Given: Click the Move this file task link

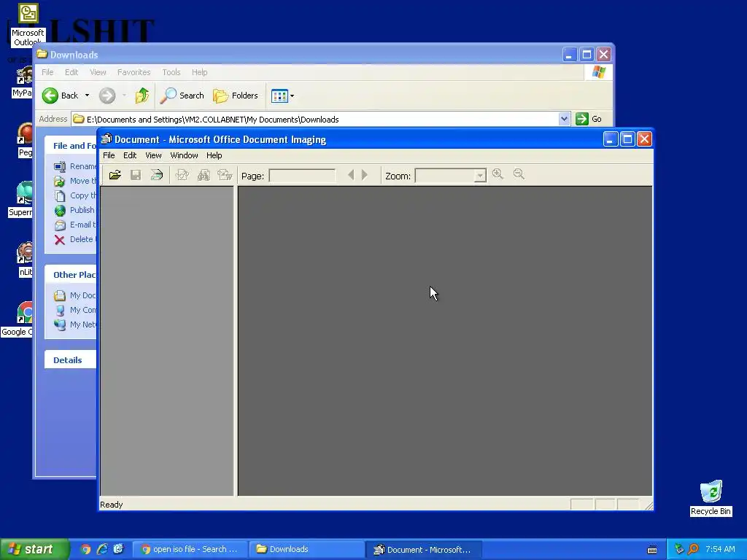Looking at the screenshot, I should [75, 181].
